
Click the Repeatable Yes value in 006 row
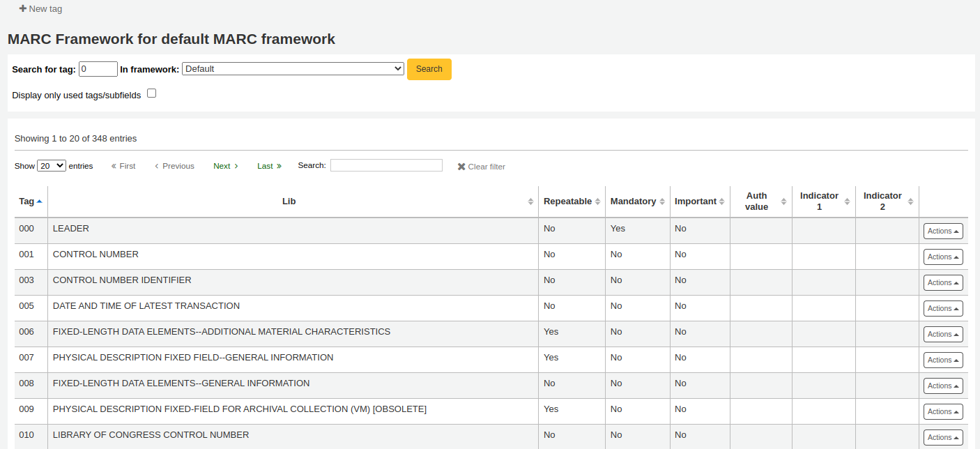pyautogui.click(x=551, y=332)
